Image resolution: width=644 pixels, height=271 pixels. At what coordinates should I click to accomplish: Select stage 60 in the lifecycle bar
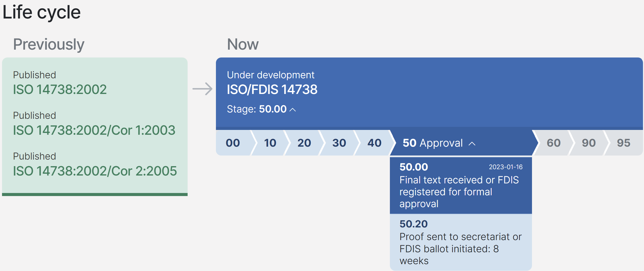553,143
